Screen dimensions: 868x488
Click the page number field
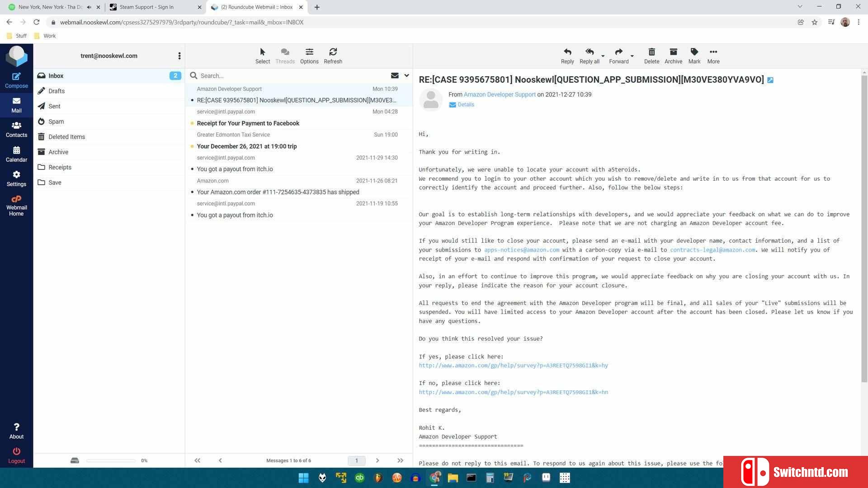[x=356, y=460]
